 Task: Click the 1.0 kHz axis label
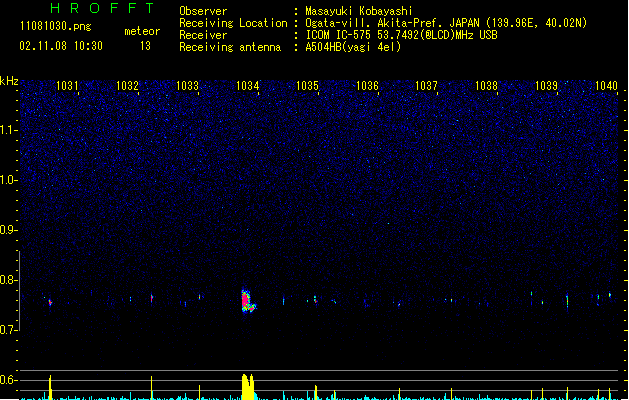click(8, 180)
